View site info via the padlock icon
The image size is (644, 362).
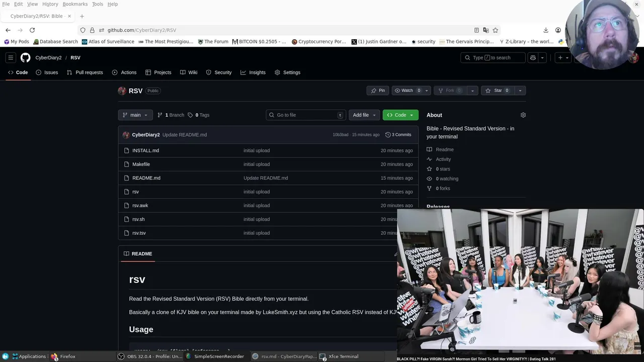click(92, 30)
